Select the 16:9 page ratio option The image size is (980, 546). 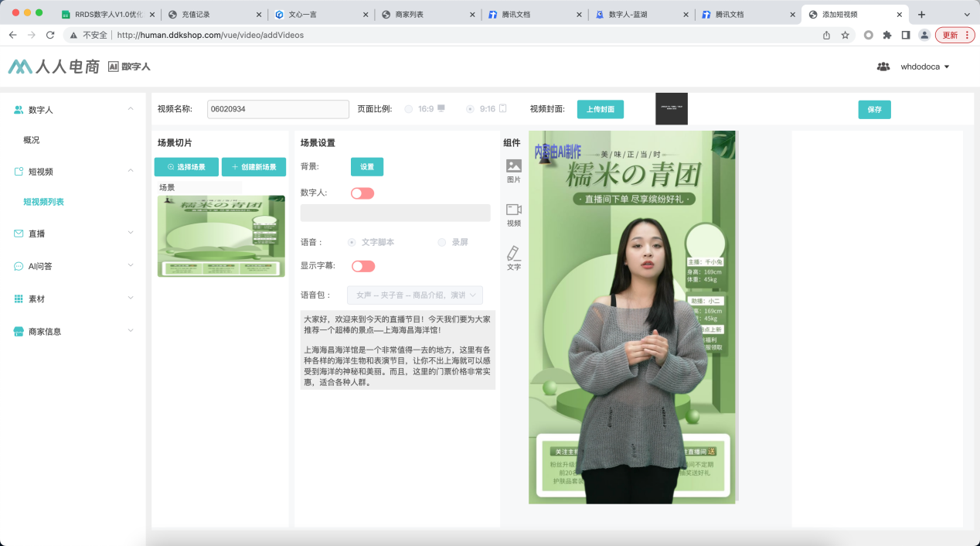click(409, 109)
